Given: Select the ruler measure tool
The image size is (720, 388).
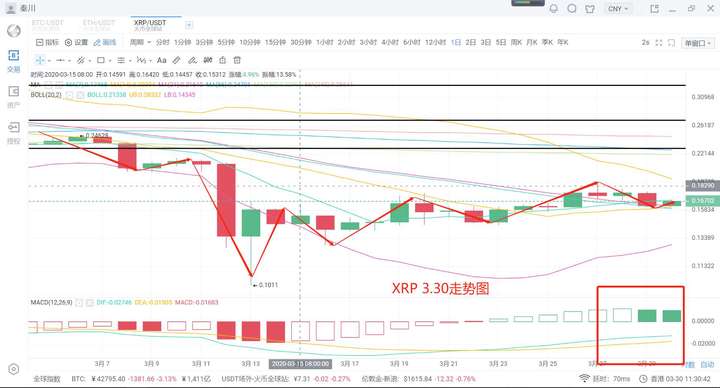Looking at the screenshot, I should [176, 60].
